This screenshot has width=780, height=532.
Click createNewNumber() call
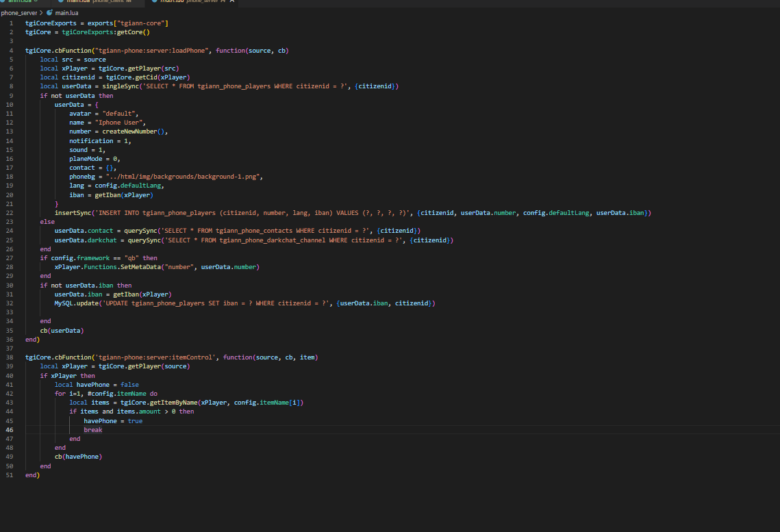coord(134,131)
